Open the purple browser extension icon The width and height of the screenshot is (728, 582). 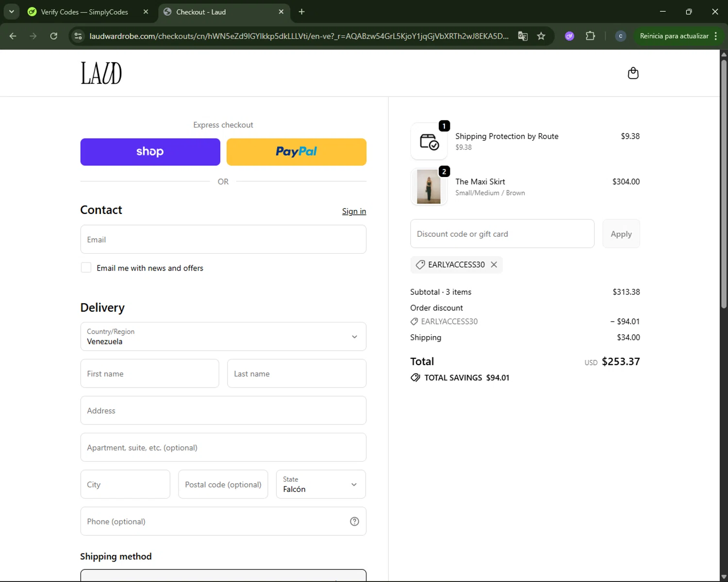point(570,36)
